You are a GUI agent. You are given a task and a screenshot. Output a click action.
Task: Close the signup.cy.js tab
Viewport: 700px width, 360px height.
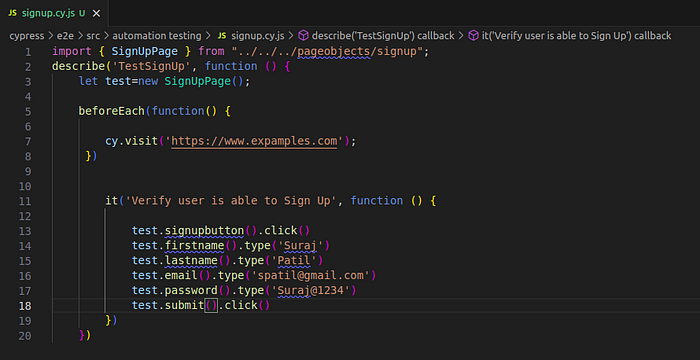tap(96, 13)
